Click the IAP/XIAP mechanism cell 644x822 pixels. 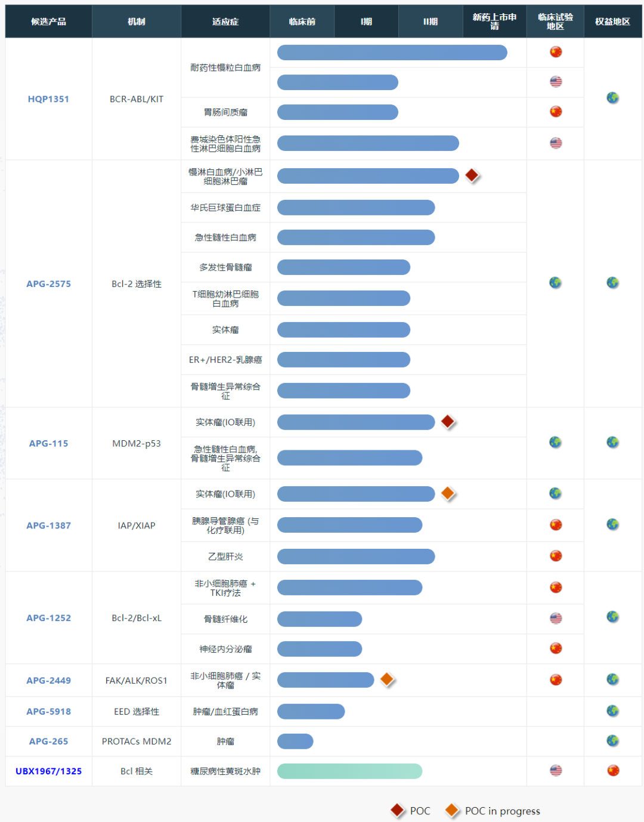(x=137, y=526)
